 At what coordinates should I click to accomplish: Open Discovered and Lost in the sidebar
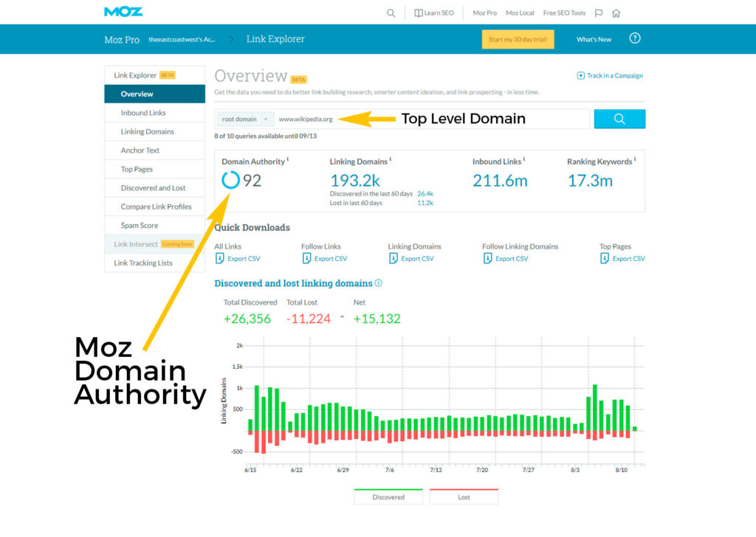[x=155, y=188]
